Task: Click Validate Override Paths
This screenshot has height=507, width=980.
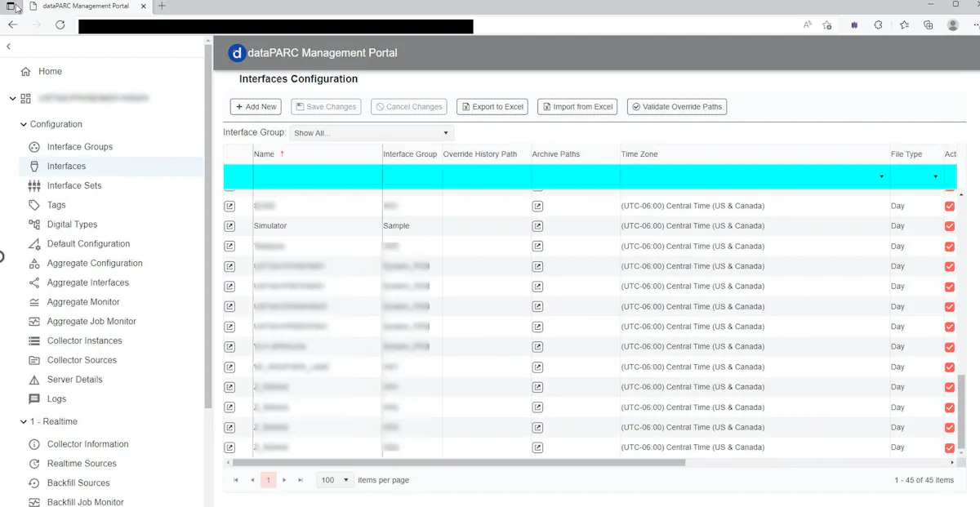Action: point(677,107)
